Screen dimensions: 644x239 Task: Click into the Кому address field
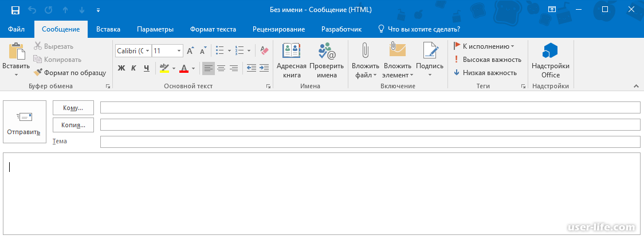coord(370,108)
